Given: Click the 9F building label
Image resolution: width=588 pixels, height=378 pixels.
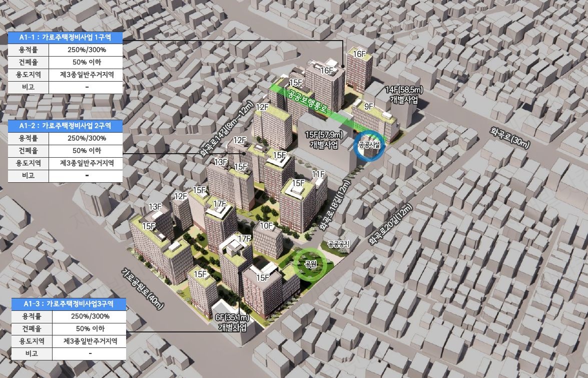Looking at the screenshot, I should pyautogui.click(x=369, y=107).
